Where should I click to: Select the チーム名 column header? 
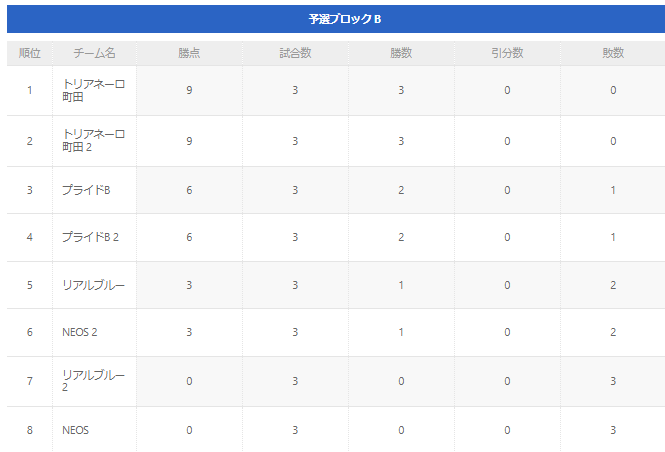click(x=94, y=53)
